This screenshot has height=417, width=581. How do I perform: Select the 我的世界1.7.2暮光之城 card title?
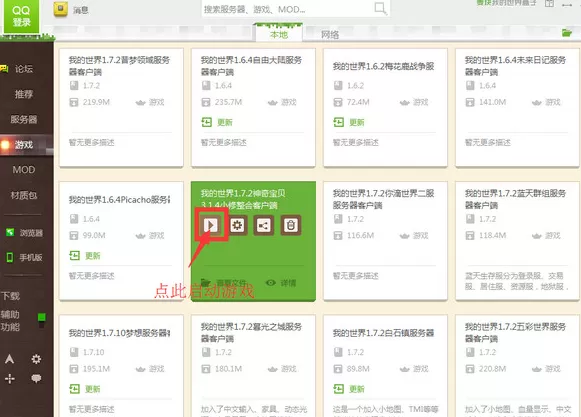[x=251, y=332]
